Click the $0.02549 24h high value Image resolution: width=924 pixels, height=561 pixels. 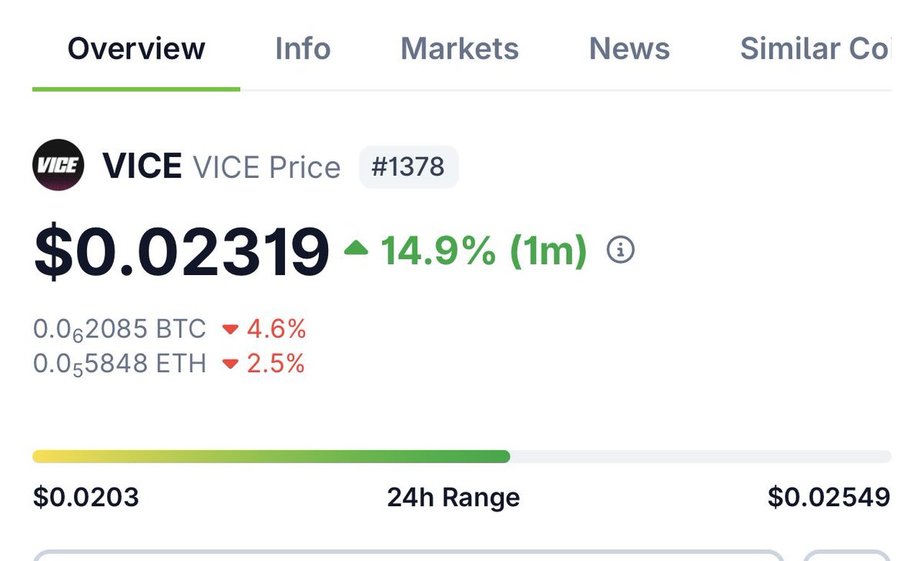829,497
